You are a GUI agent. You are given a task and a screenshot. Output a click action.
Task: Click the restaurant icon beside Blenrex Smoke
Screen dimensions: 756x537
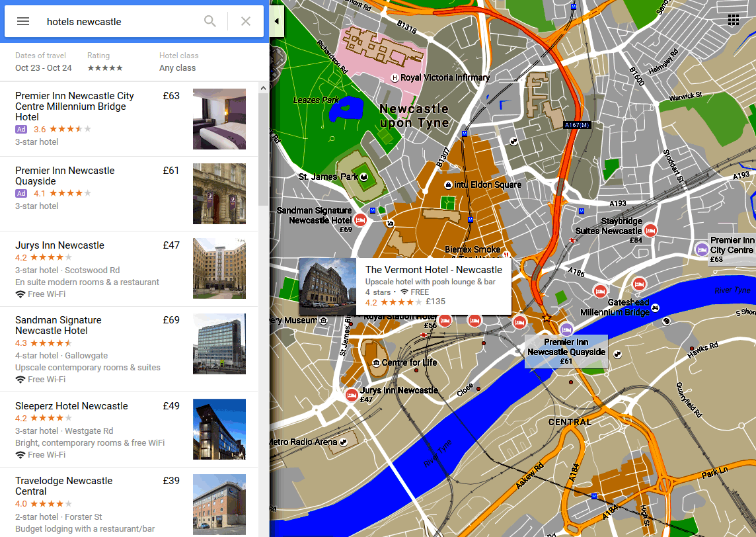pyautogui.click(x=506, y=254)
